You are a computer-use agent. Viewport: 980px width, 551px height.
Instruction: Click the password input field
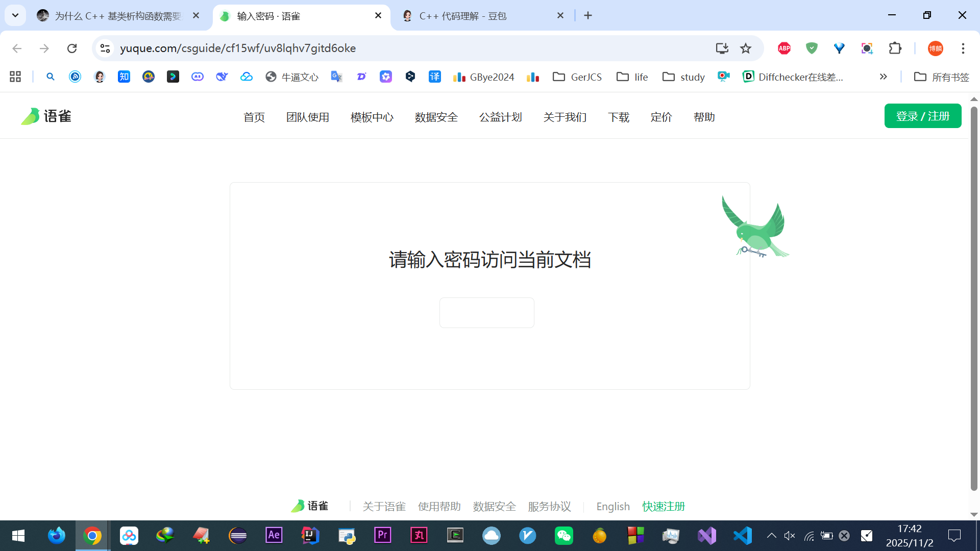[x=486, y=312]
